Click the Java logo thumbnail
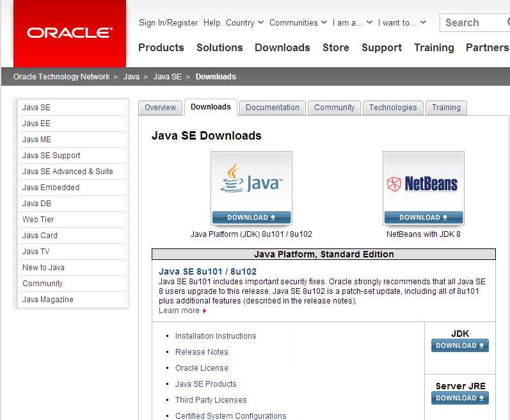The width and height of the screenshot is (510, 420). [x=251, y=182]
